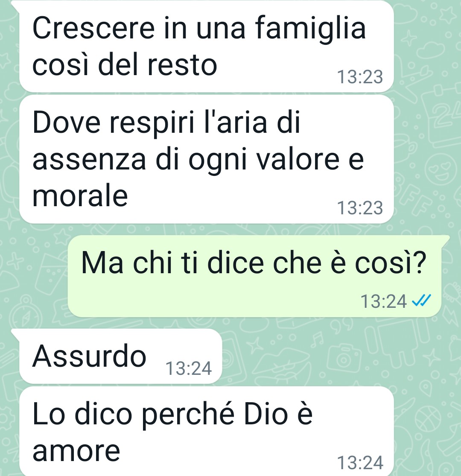Click the 13:23 timestamp under 'morale'

tap(360, 208)
